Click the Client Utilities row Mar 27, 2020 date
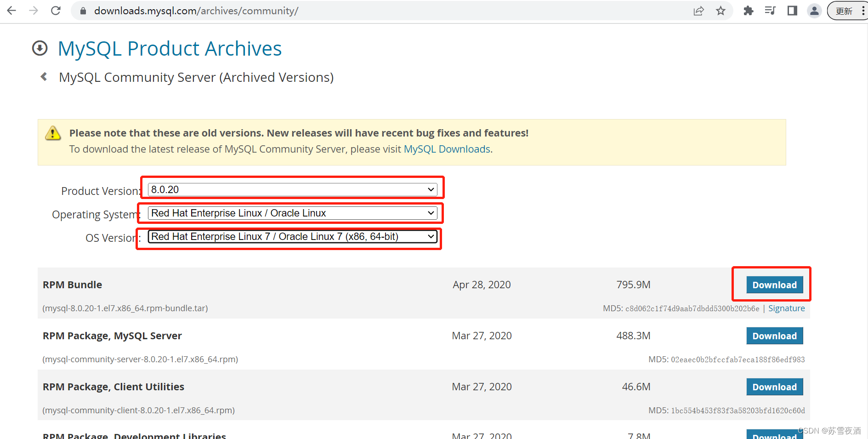This screenshot has height=439, width=868. click(x=482, y=387)
